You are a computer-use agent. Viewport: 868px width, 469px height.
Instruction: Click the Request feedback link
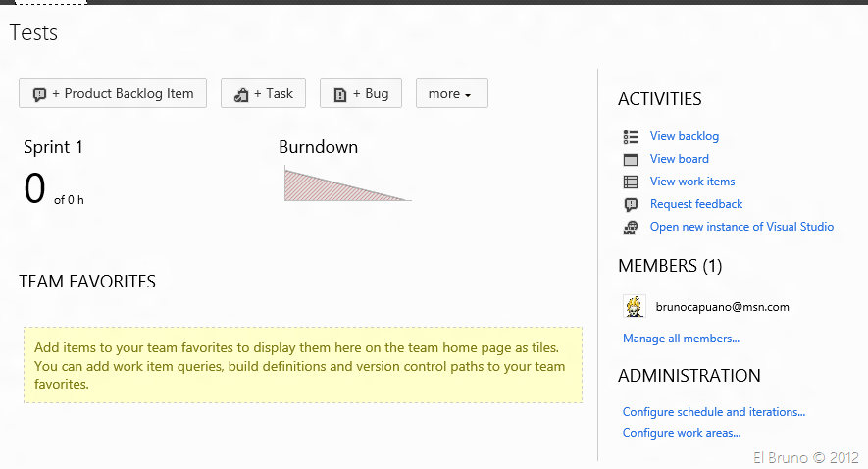(x=695, y=204)
